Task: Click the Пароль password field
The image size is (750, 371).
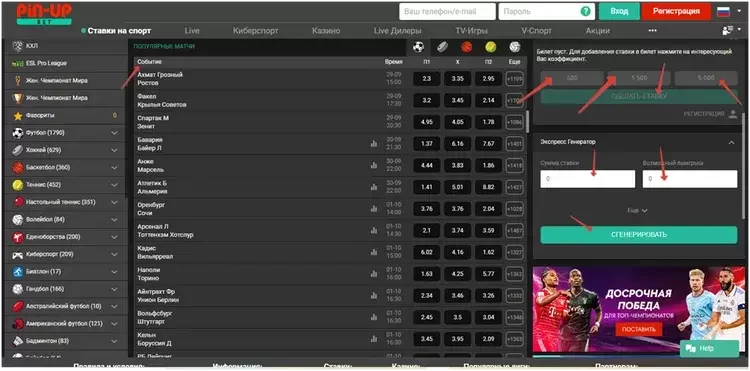Action: (546, 11)
